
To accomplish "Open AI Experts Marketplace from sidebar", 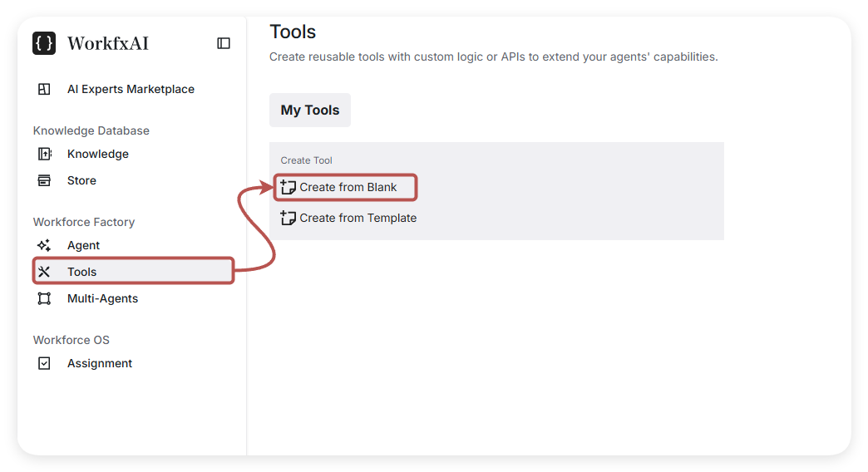I will pyautogui.click(x=131, y=89).
